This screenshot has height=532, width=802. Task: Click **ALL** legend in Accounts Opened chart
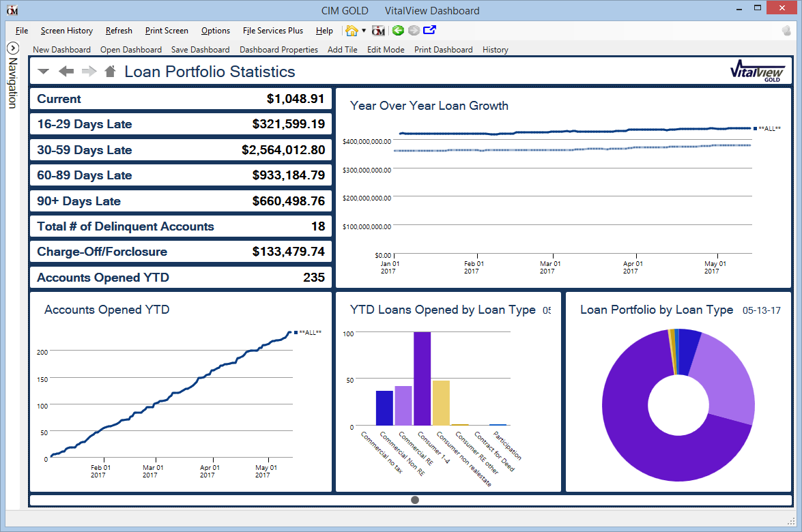point(308,333)
